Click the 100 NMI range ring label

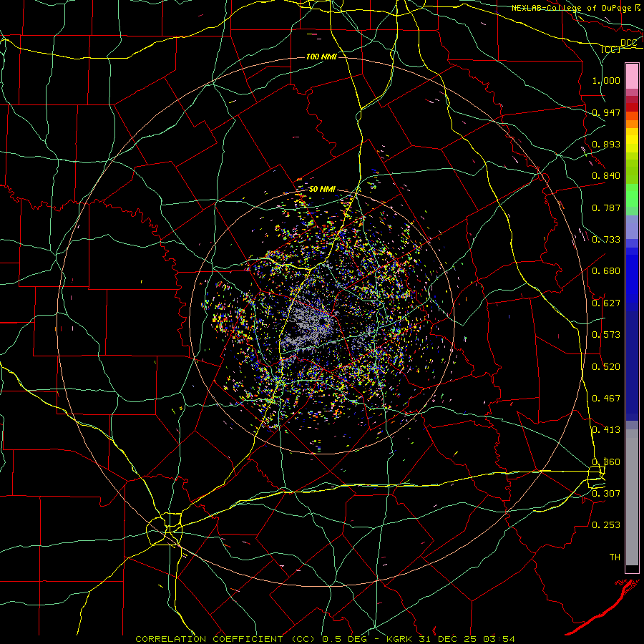[321, 57]
